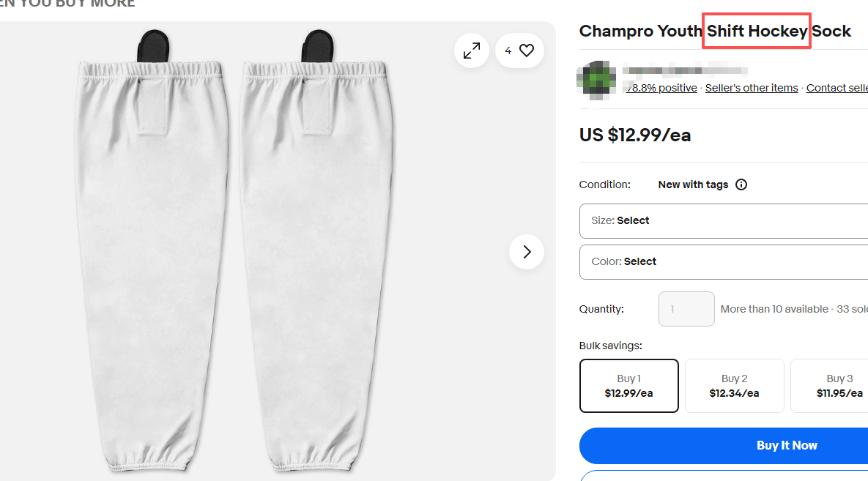Choose Buy 2 at $12.34/ea option
Image resolution: width=868 pixels, height=481 pixels.
pos(734,386)
